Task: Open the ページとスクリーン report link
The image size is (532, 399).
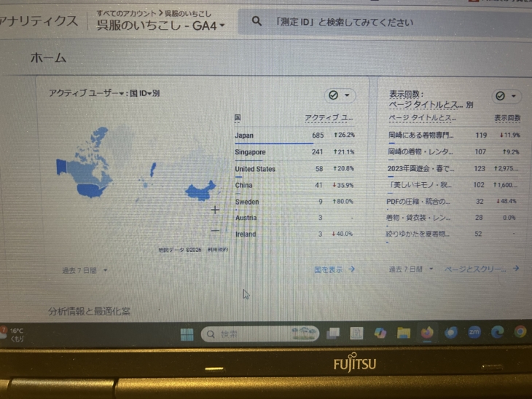Action: coord(482,269)
